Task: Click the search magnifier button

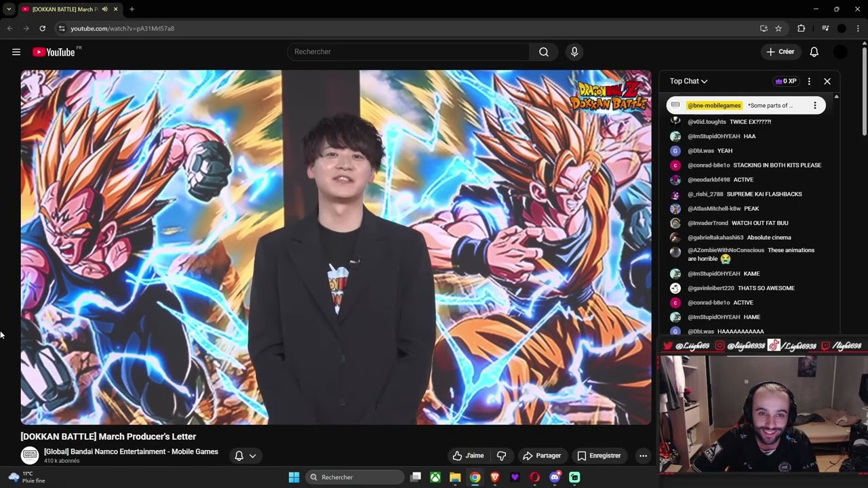Action: click(x=544, y=52)
